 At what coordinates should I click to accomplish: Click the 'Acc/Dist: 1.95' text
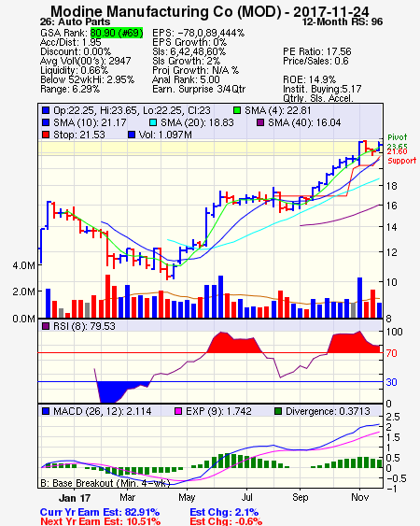pos(70,42)
